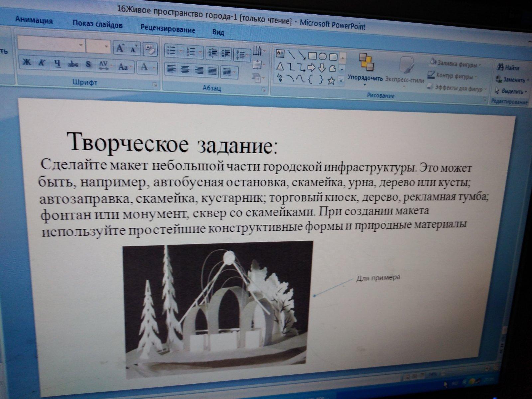
Task: Open the Показ слайдов ribbon tab
Action: [97, 24]
